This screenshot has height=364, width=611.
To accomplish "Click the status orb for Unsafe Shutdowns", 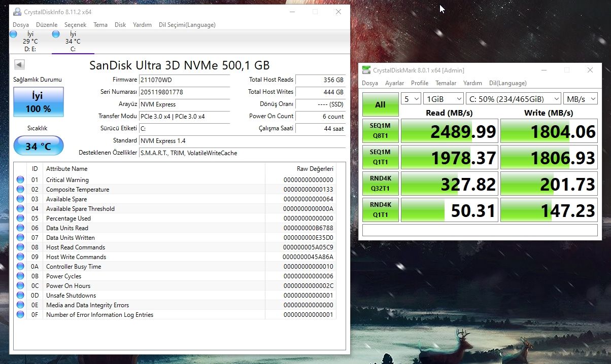I will [20, 295].
